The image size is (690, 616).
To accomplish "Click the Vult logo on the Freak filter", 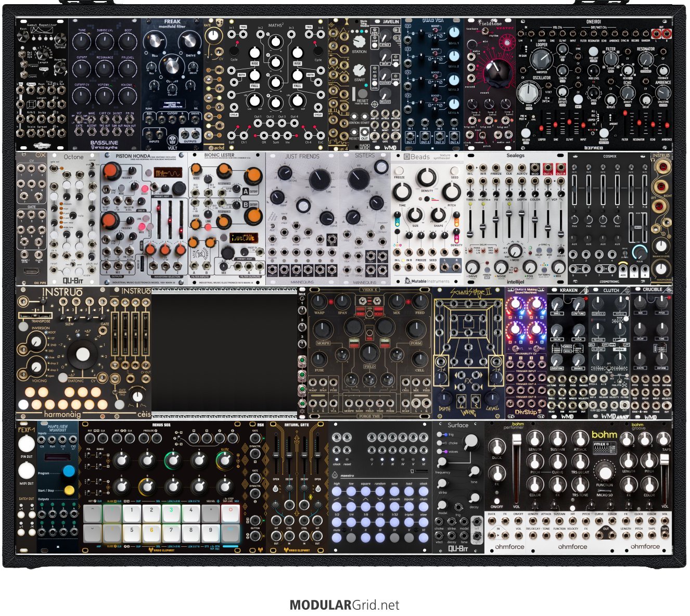I will pyautogui.click(x=172, y=142).
